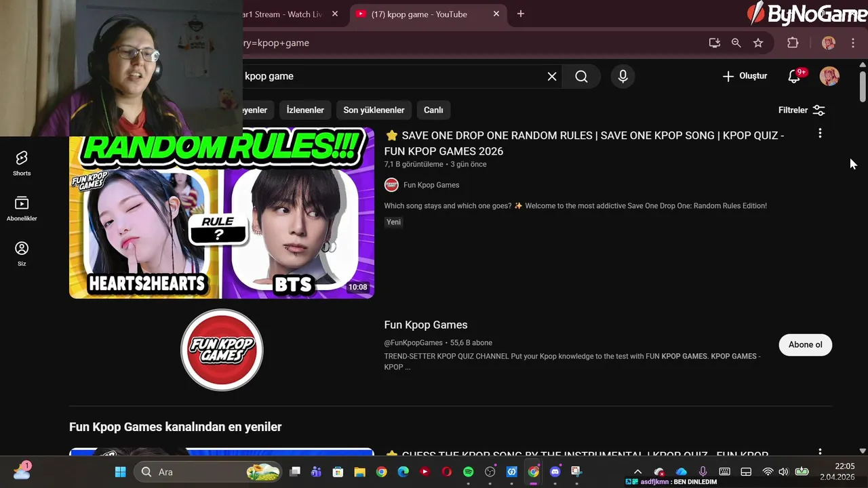868x488 pixels.
Task: Open Microsoft Edge from the taskbar
Action: coord(403,472)
